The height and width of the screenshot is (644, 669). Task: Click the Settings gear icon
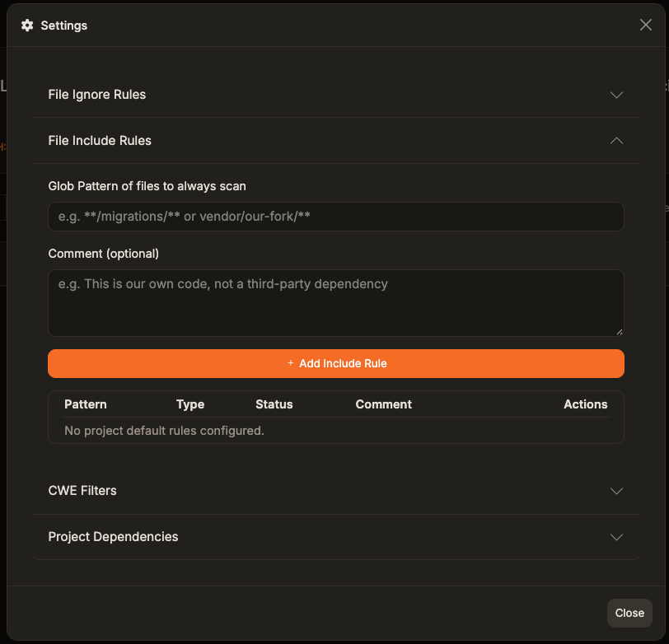coord(27,26)
